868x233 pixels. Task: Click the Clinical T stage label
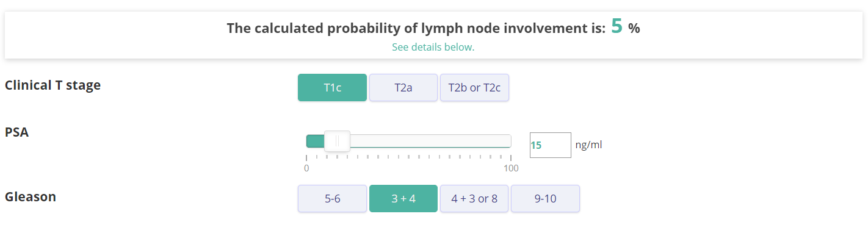point(52,85)
